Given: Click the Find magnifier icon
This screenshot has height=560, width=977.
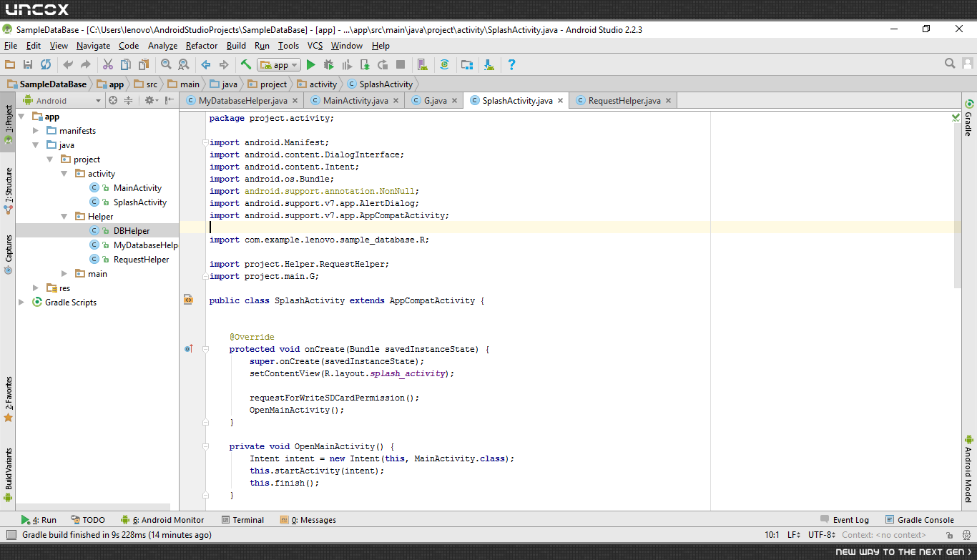Looking at the screenshot, I should [x=166, y=64].
